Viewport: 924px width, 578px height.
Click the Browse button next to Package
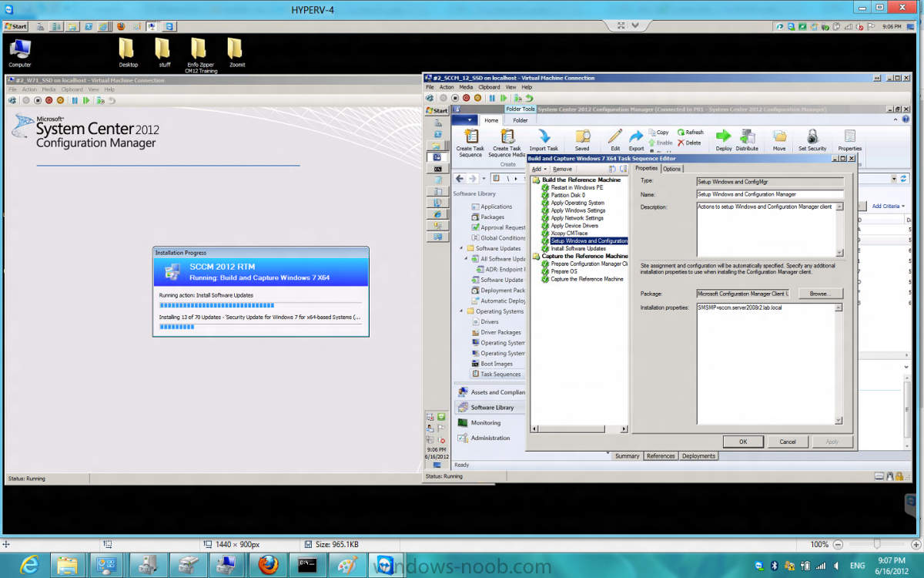[820, 294]
